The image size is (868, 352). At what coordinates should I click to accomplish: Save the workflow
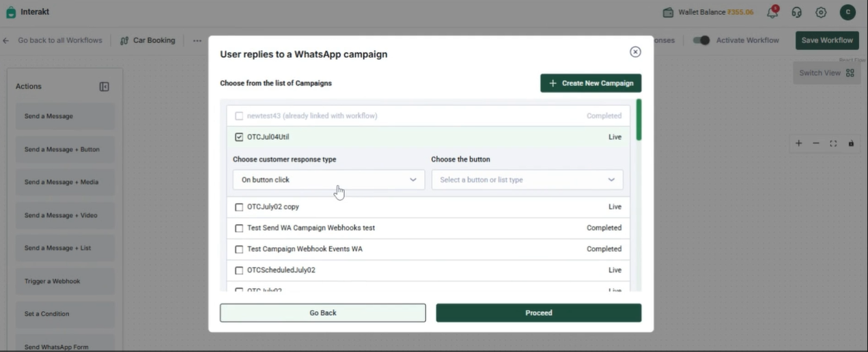(x=827, y=40)
